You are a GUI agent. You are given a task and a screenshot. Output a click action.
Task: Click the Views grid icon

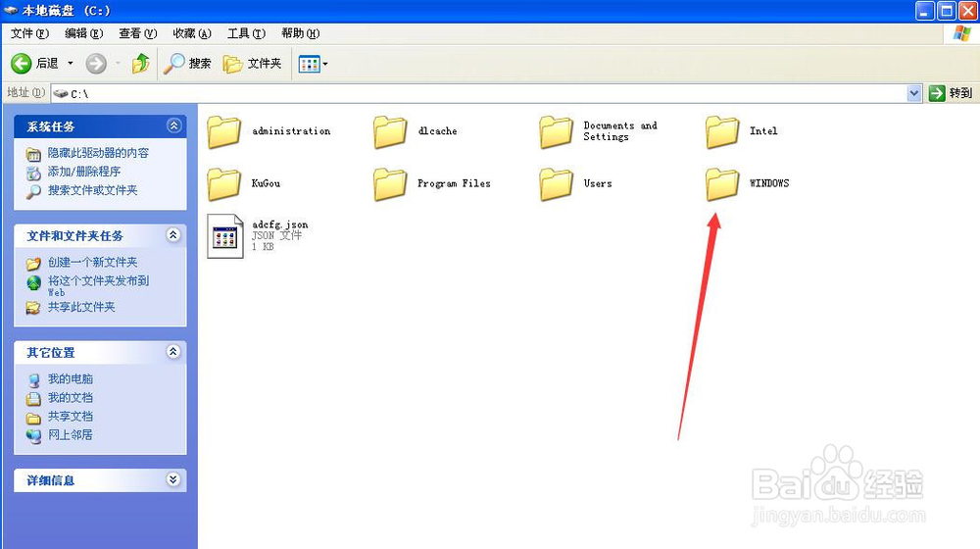tap(310, 64)
